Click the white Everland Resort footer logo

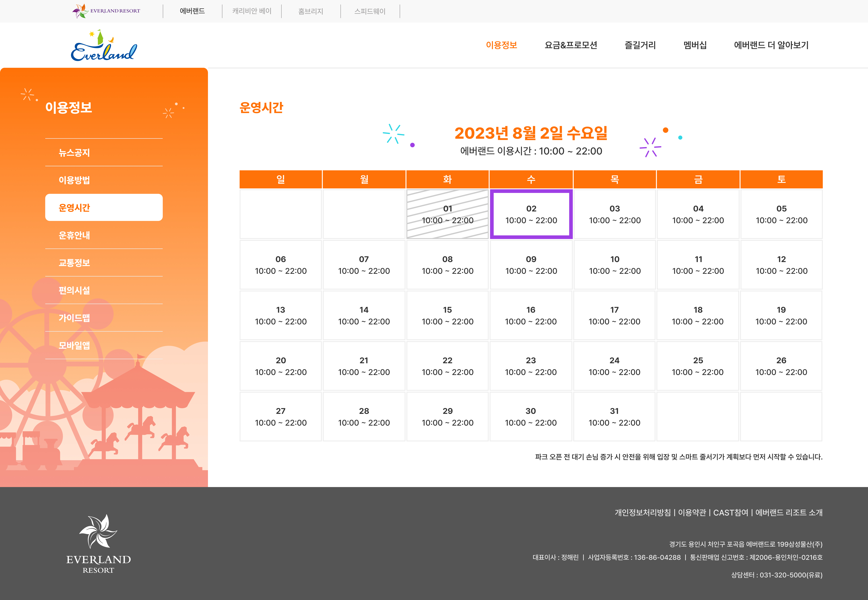click(x=99, y=544)
